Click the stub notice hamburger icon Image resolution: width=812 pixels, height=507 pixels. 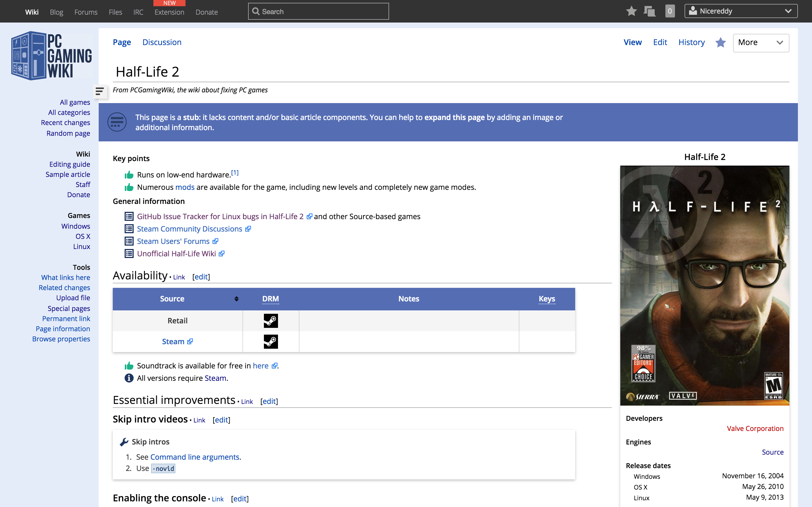[x=116, y=122]
